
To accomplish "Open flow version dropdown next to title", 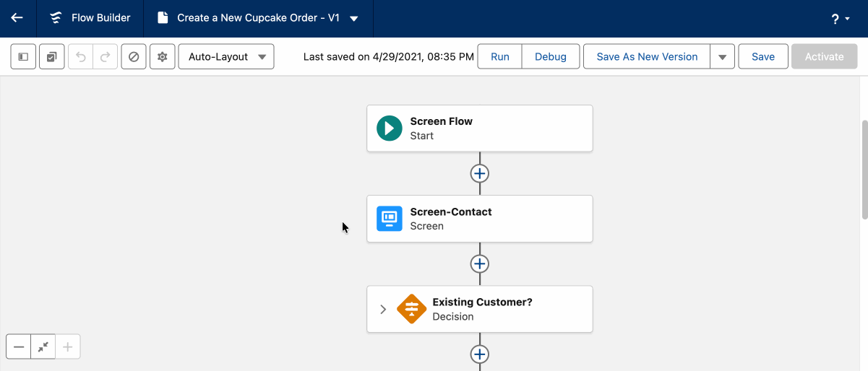I will tap(354, 19).
